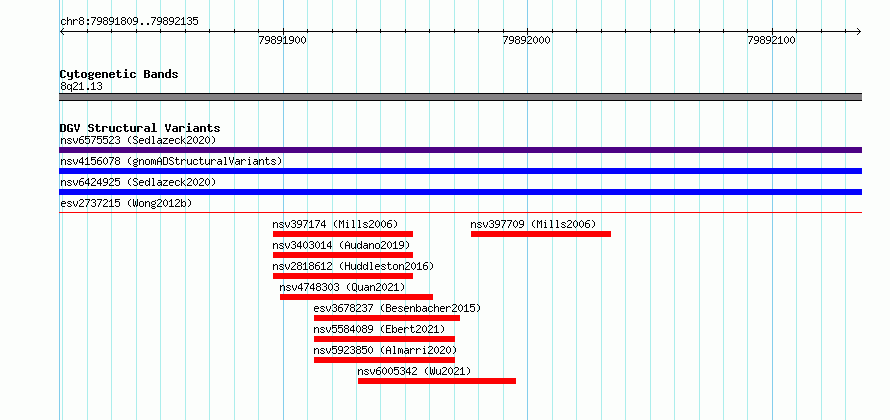The image size is (890, 420).
Task: Open the nsv6005342 (Wu2021) label
Action: pos(414,371)
